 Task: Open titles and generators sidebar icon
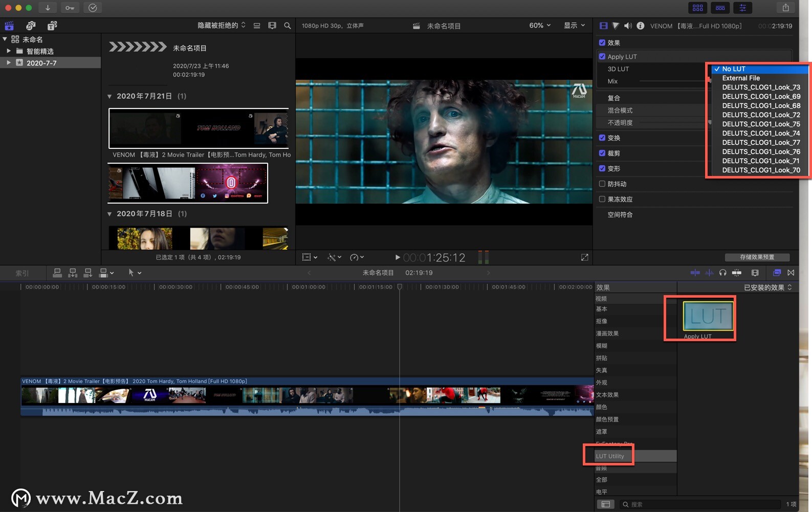point(52,26)
